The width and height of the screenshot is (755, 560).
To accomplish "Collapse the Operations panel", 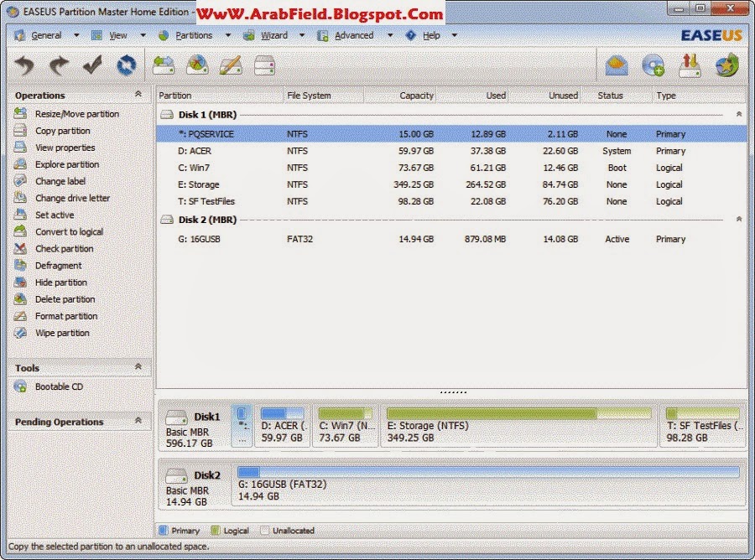I will 138,94.
